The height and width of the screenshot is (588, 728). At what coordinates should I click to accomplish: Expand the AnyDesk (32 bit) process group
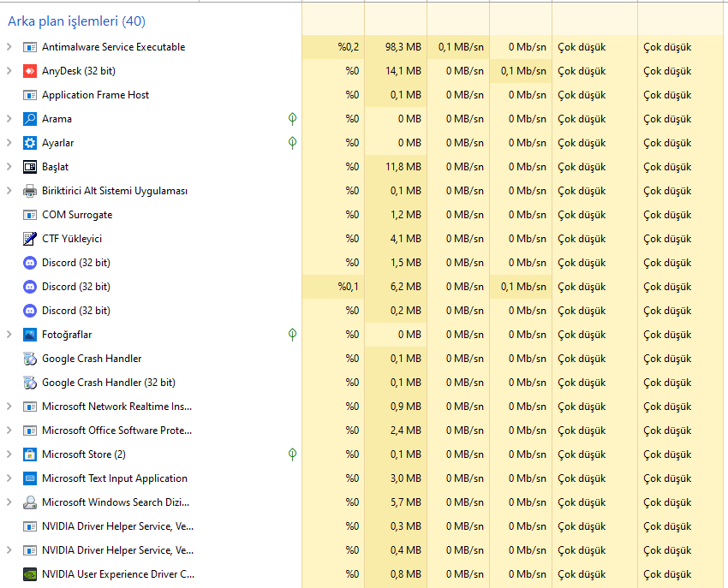click(9, 71)
